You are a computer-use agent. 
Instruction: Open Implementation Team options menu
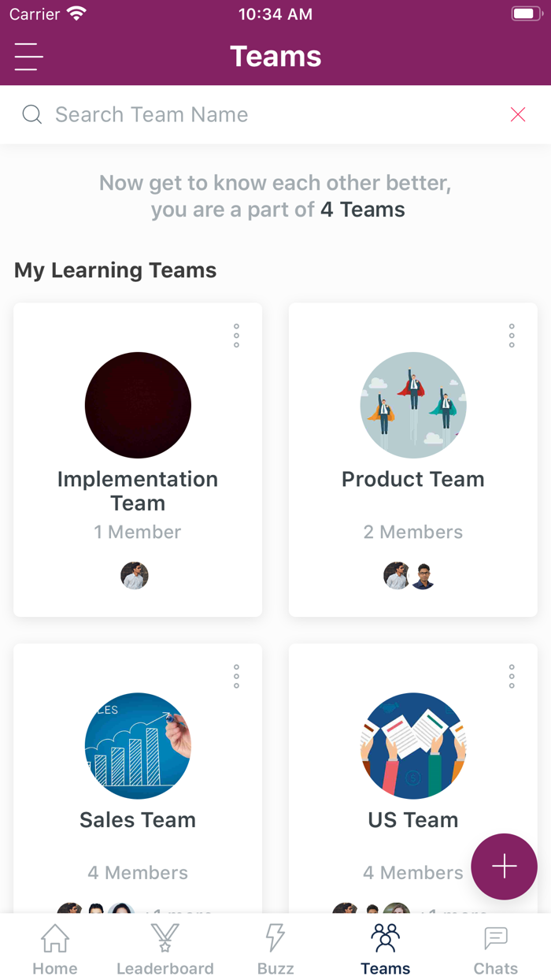236,336
